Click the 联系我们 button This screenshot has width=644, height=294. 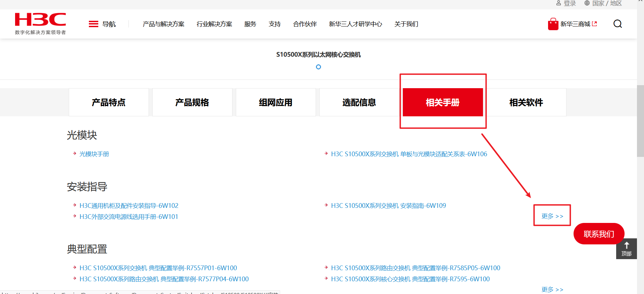click(599, 234)
